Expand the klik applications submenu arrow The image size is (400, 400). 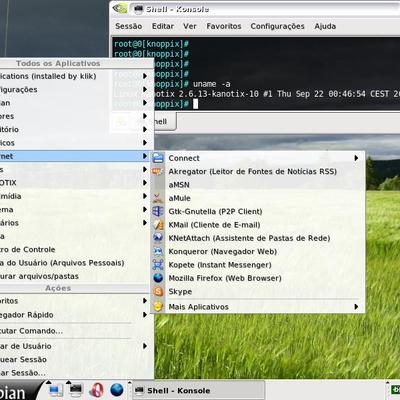tap(145, 76)
